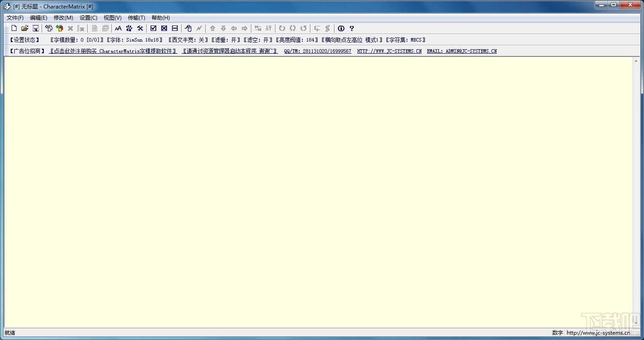Viewport: 644px width, 340px height.
Task: Click the application icon in the title bar
Action: click(x=7, y=6)
